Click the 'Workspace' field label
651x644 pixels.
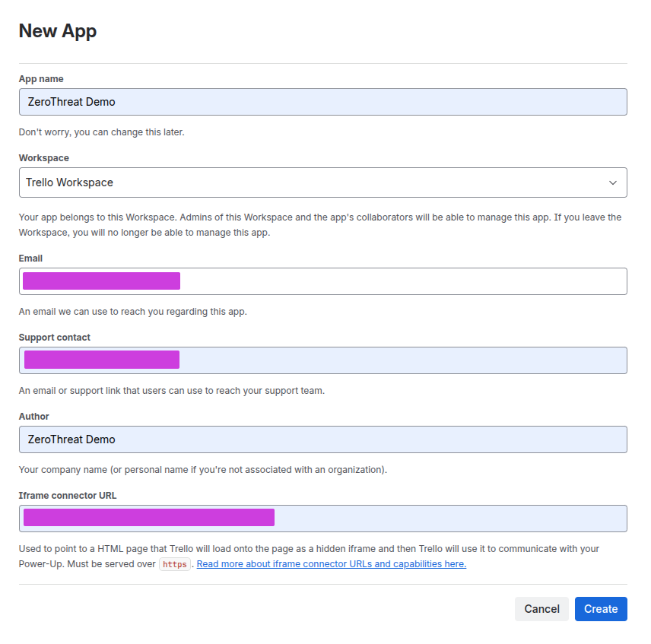tap(43, 158)
